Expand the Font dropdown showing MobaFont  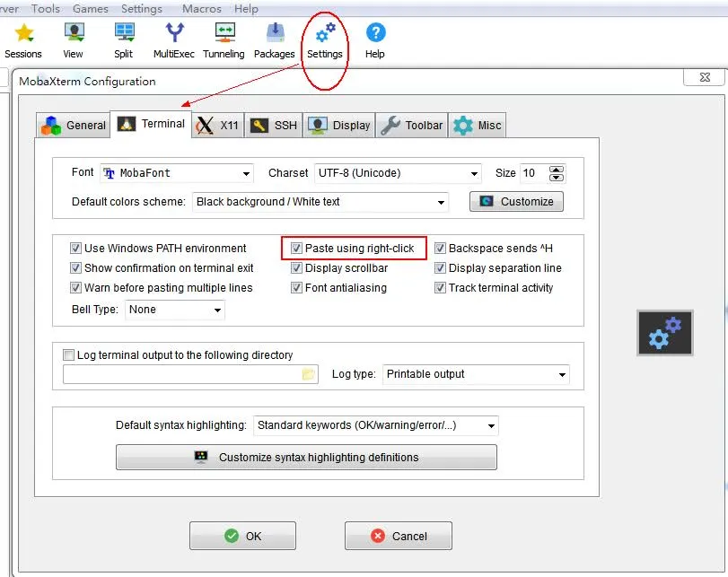[177, 173]
